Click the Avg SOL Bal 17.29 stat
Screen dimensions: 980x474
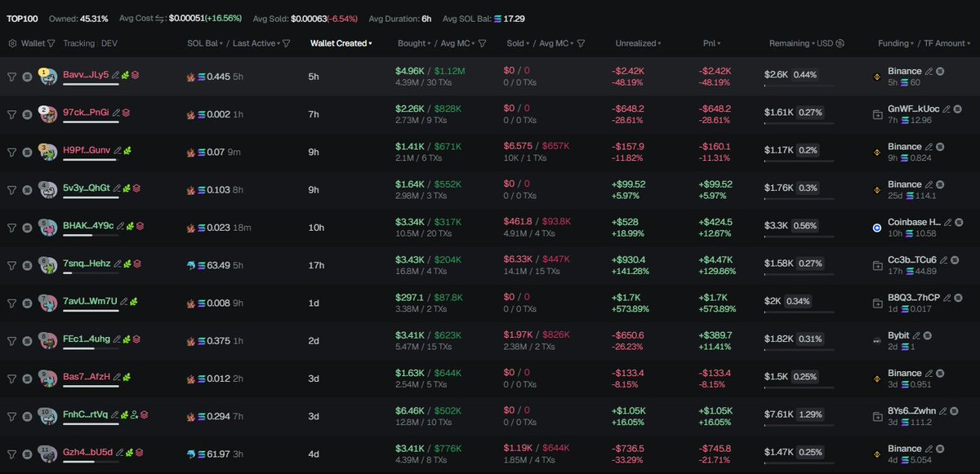(x=483, y=18)
